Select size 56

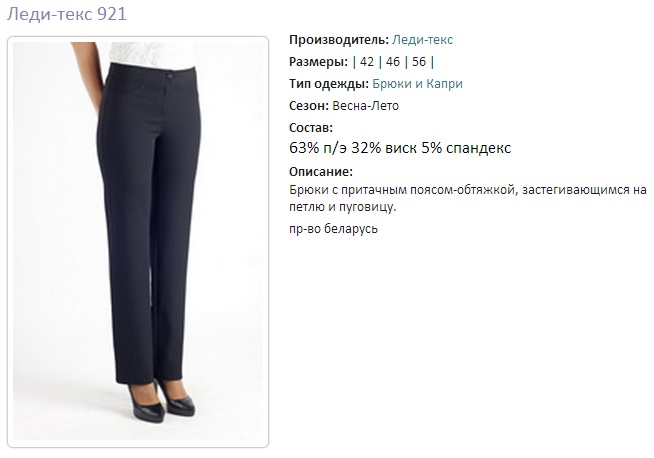coord(419,62)
